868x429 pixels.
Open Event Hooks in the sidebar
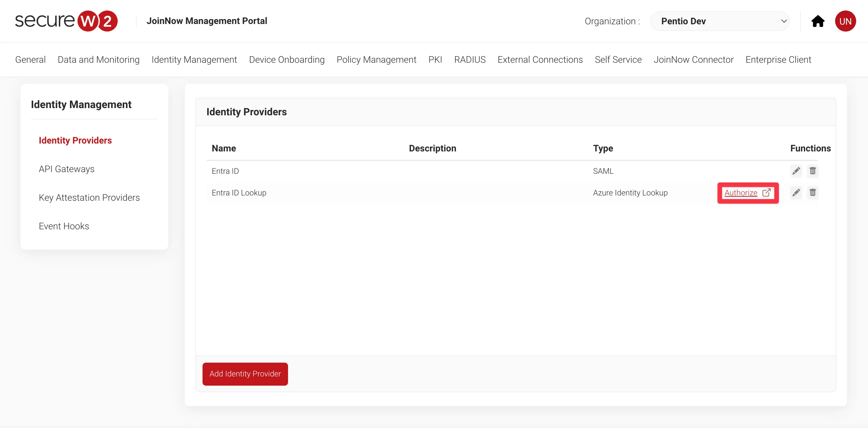click(64, 226)
